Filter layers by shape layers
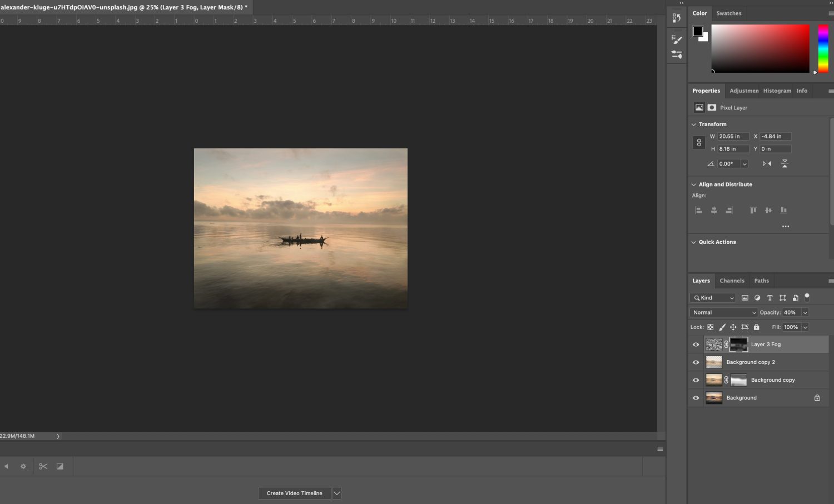 pyautogui.click(x=783, y=298)
